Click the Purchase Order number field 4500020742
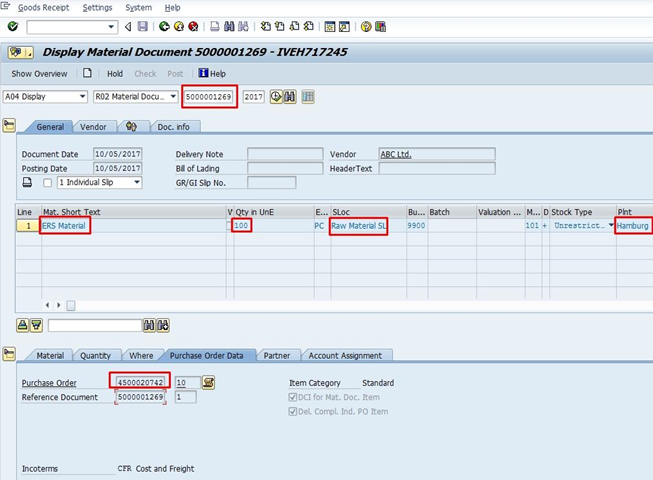The height and width of the screenshot is (480, 653). pyautogui.click(x=141, y=382)
